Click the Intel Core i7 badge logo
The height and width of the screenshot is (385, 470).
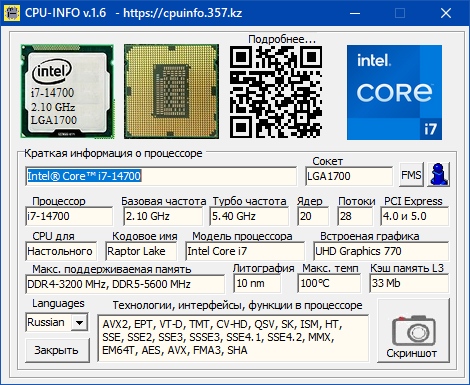point(394,92)
